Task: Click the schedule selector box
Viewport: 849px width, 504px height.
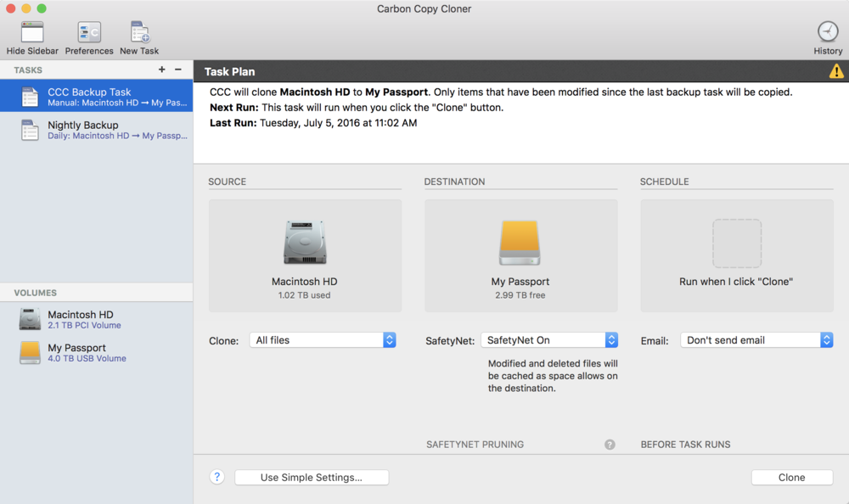Action: point(737,255)
